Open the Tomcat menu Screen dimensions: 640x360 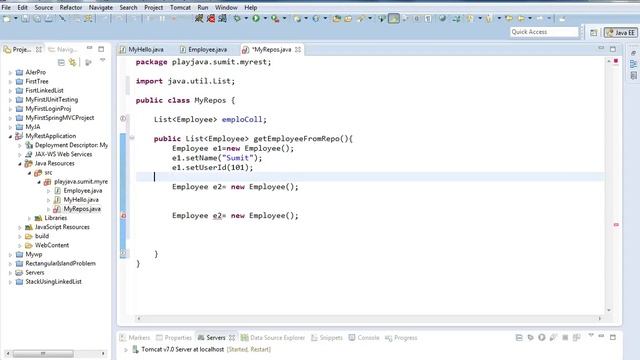point(180,7)
